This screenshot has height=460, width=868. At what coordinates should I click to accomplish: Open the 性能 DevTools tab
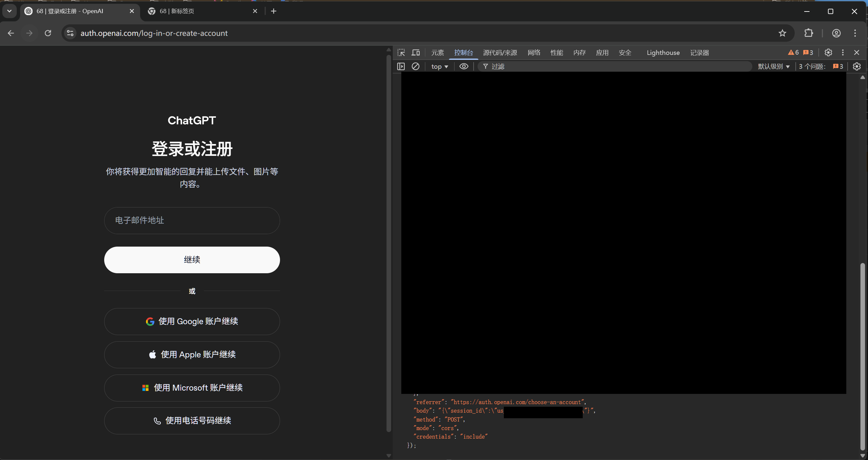pos(556,53)
